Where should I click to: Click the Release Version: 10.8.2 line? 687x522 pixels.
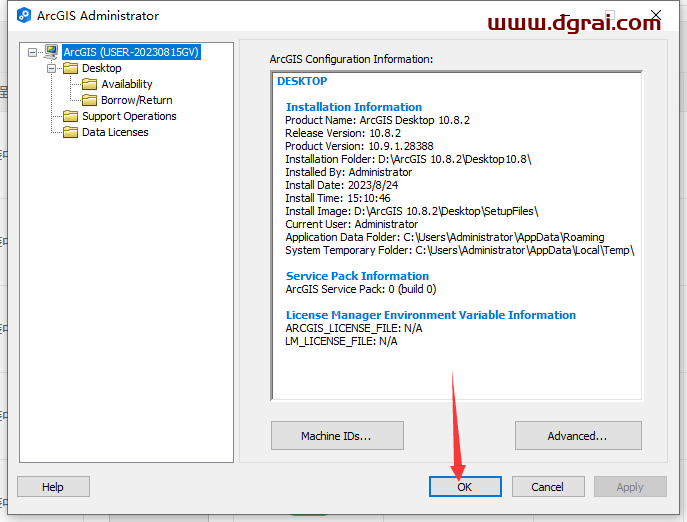click(x=343, y=133)
